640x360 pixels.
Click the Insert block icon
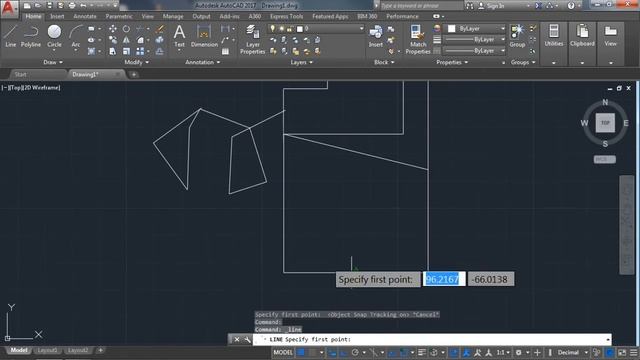tap(376, 36)
